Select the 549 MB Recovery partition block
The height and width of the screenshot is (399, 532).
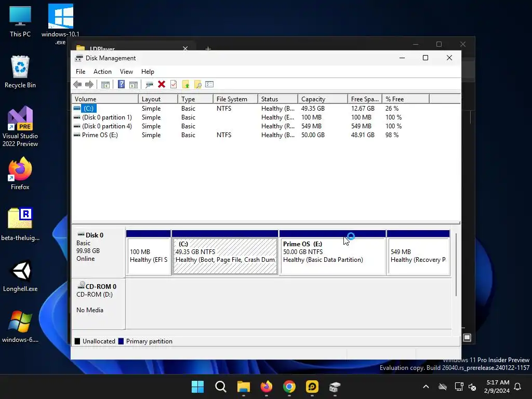pos(418,252)
